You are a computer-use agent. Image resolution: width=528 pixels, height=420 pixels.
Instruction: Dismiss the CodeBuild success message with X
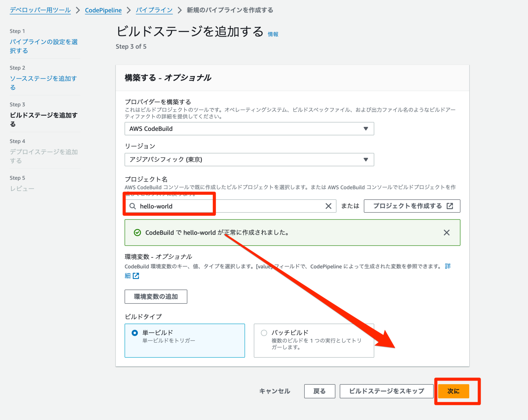[x=447, y=233]
